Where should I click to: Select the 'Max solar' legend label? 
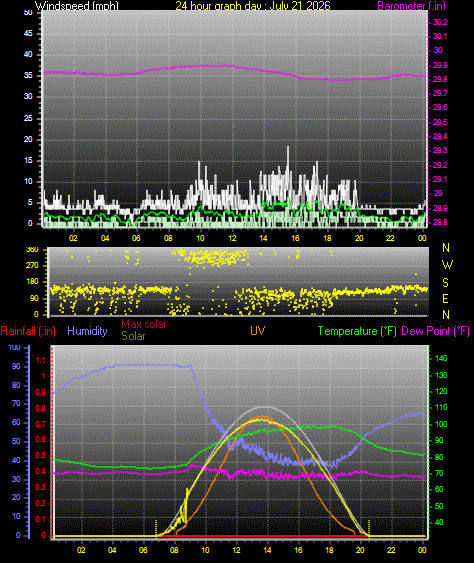[x=144, y=324]
